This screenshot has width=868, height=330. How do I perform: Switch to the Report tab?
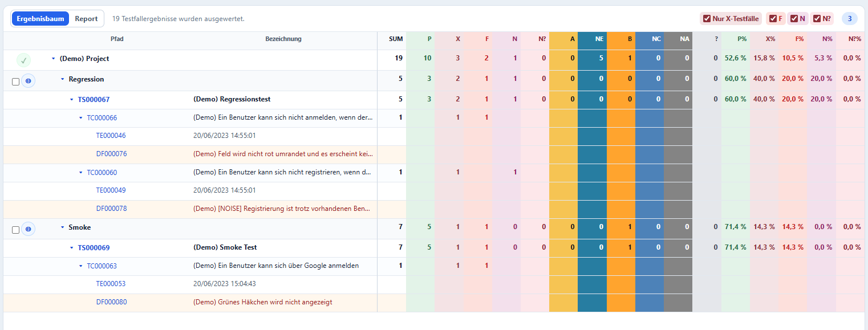click(86, 19)
